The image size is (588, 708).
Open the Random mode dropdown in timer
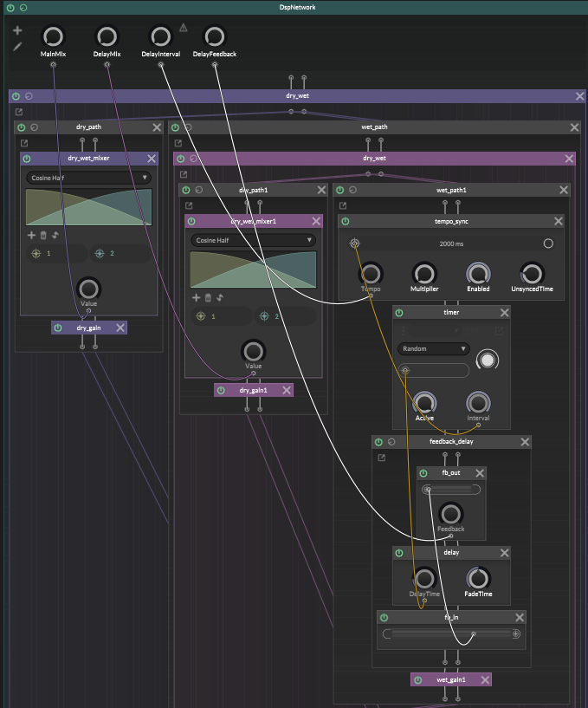[x=434, y=348]
